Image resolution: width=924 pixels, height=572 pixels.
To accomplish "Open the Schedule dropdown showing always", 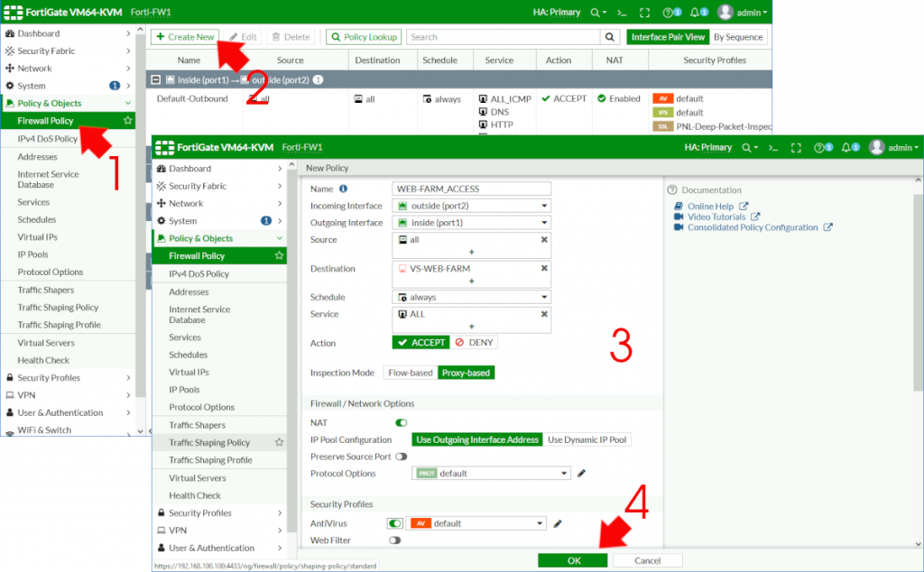I will [471, 296].
